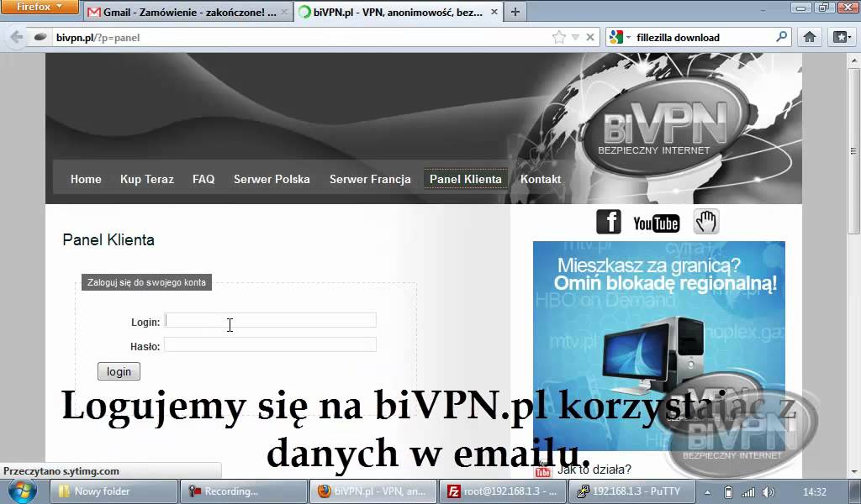The image size is (861, 504).
Task: Close the biVPN.pl tab
Action: tap(494, 12)
